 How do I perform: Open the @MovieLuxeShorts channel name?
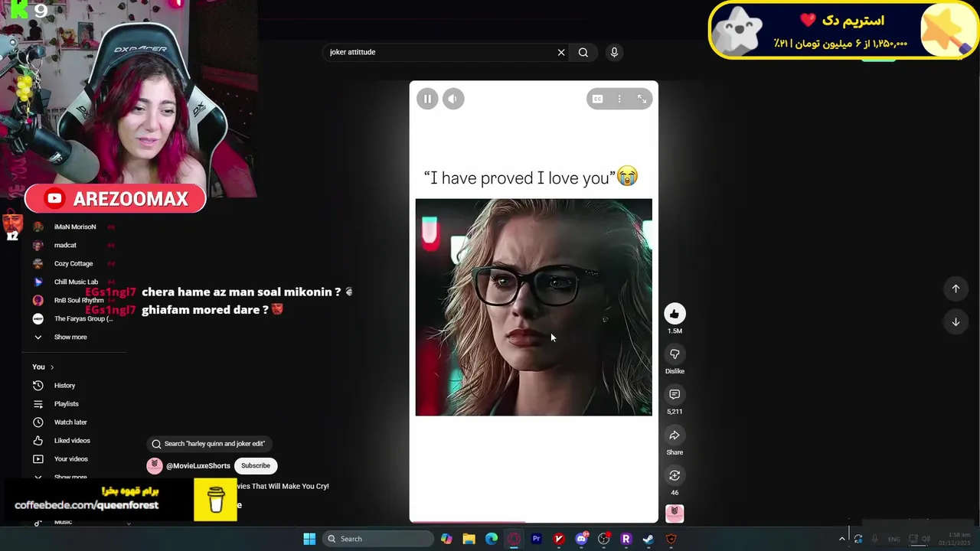(198, 466)
